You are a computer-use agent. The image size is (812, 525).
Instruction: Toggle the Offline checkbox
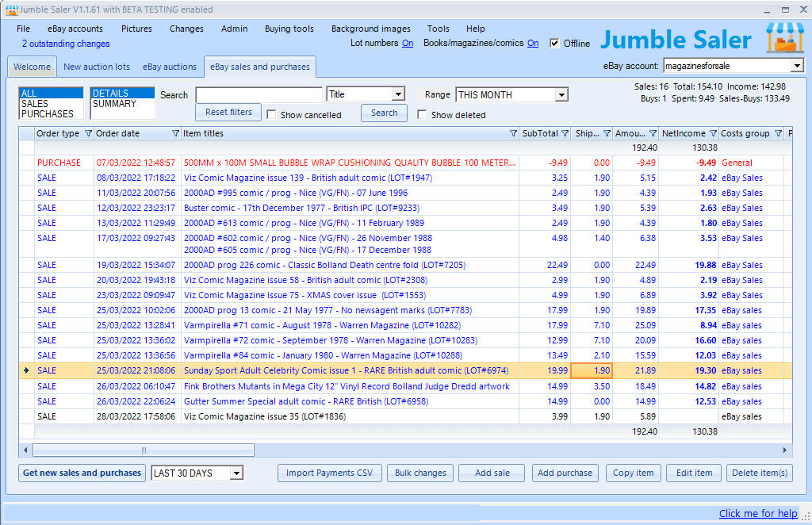pos(554,43)
